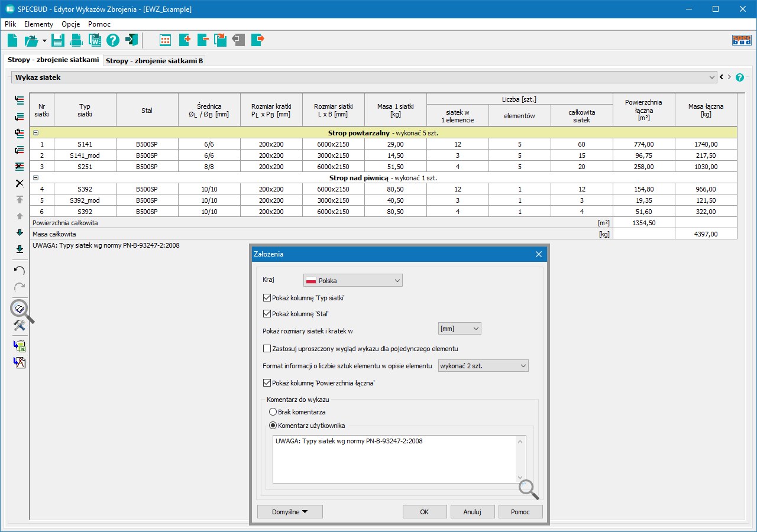Click the Export to Excel sidebar icon
This screenshot has height=532, width=757.
click(20, 346)
